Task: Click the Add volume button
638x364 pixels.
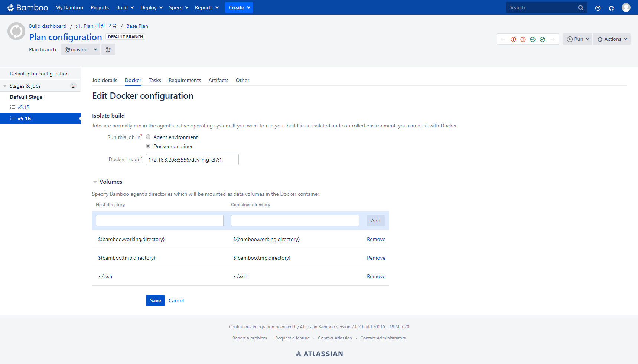Action: pos(376,221)
